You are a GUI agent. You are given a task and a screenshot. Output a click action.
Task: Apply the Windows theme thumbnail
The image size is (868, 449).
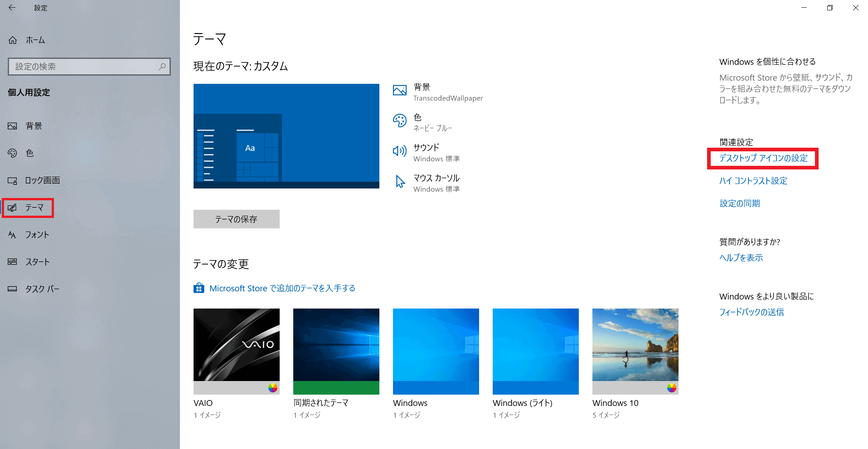tap(436, 352)
